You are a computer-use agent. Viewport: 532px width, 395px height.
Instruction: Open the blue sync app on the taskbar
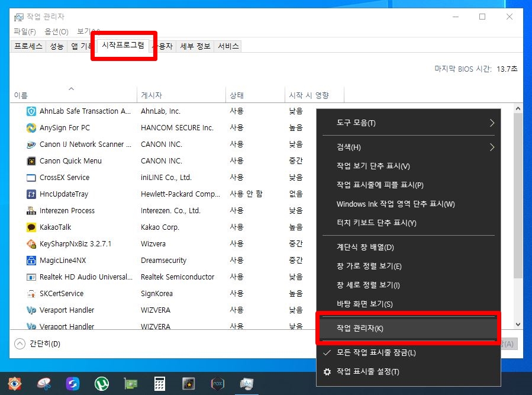point(73,384)
